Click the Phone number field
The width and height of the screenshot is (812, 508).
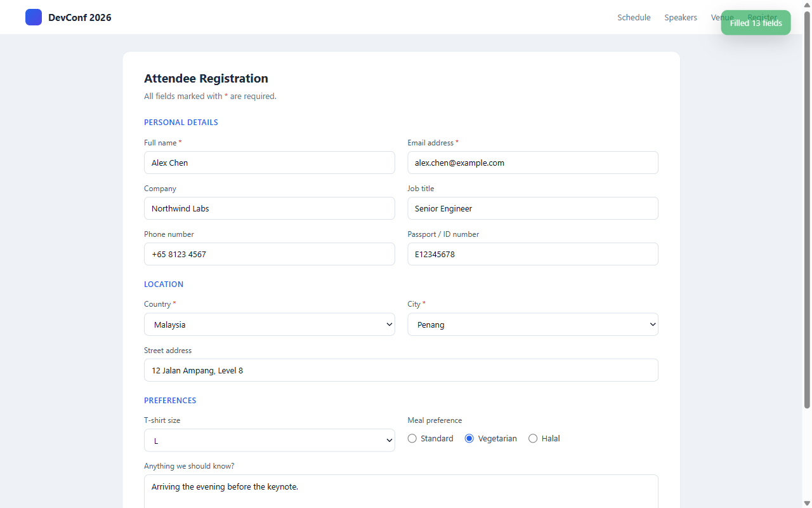tap(270, 254)
